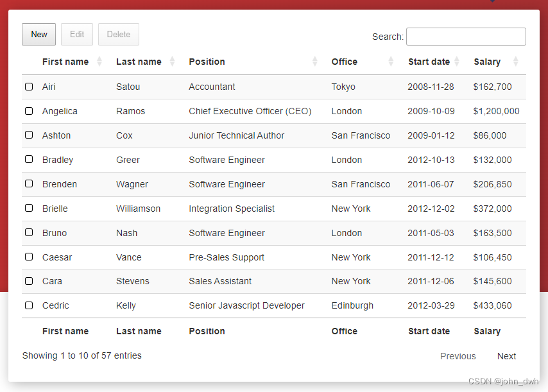Sort rows by Start date
This screenshot has width=548, height=392.
point(429,62)
